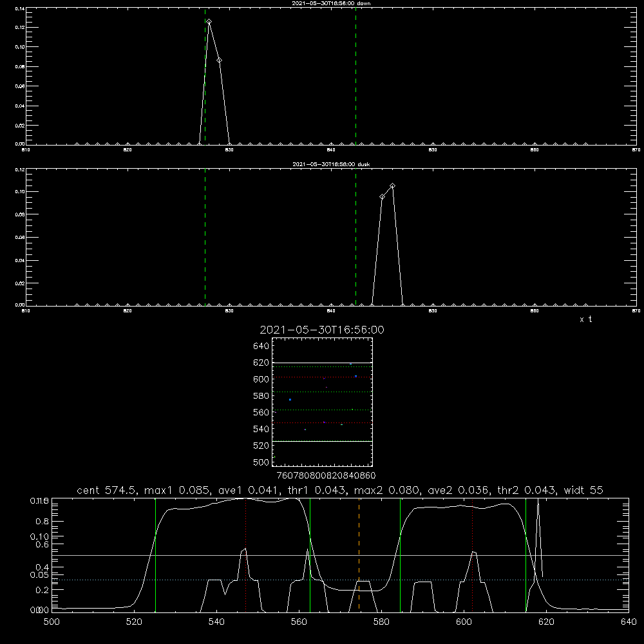The image size is (644, 644).
Task: Click the 'max2 0.080' value
Action: tap(386, 490)
